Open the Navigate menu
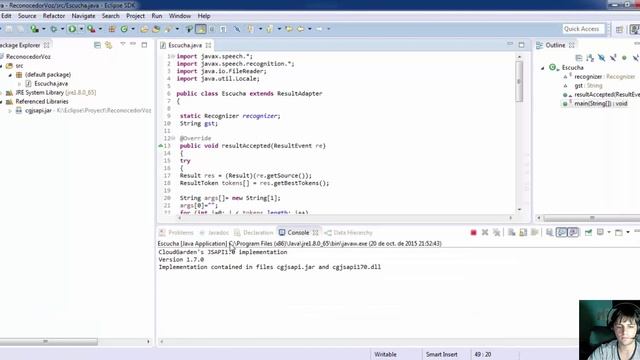 click(83, 16)
